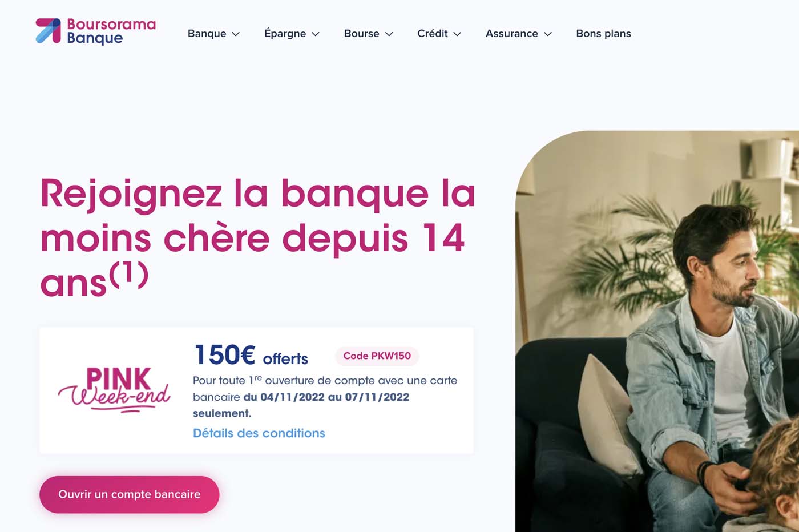The image size is (799, 532).
Task: Go to the Bons plans page
Action: tap(603, 34)
